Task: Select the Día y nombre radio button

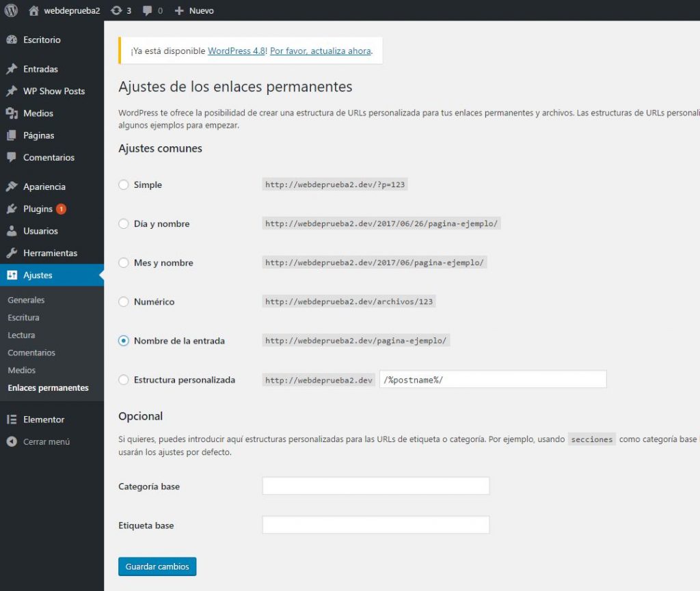Action: click(124, 223)
